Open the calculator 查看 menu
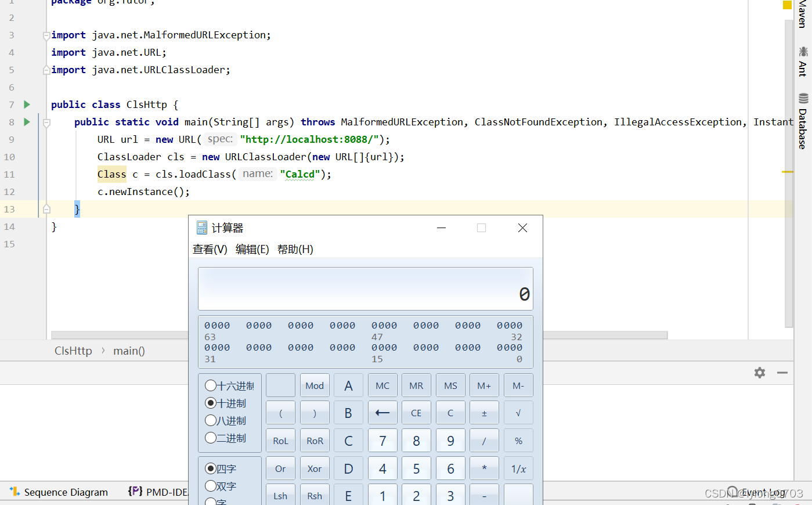The width and height of the screenshot is (812, 505). click(210, 249)
